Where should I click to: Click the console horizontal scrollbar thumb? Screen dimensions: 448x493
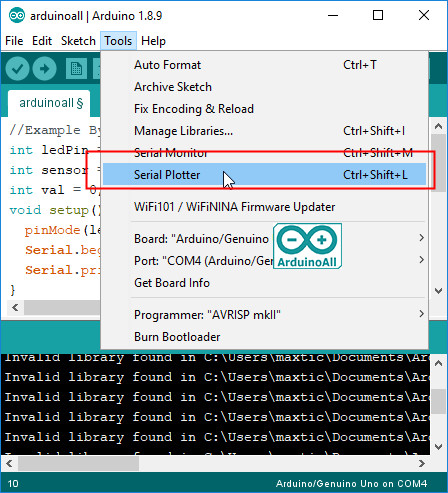[x=78, y=463]
